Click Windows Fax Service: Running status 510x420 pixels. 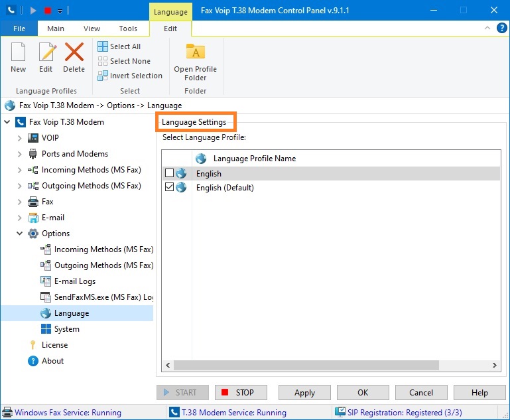(68, 413)
